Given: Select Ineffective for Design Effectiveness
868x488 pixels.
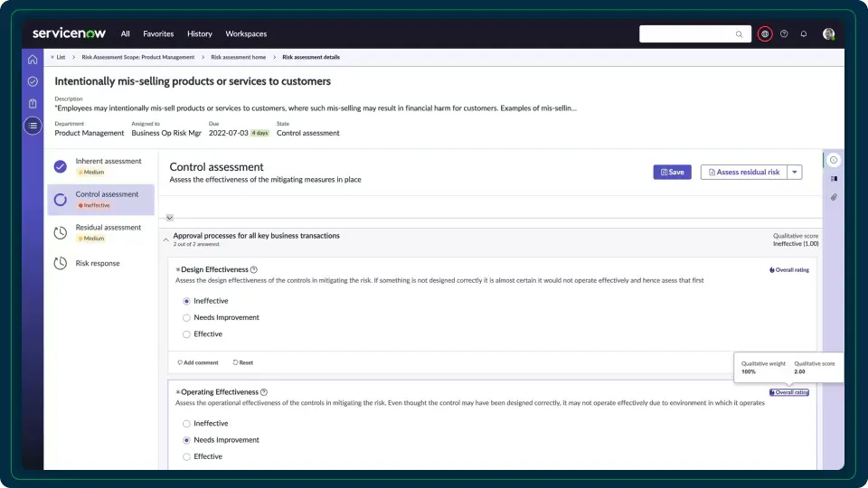Looking at the screenshot, I should [x=186, y=301].
